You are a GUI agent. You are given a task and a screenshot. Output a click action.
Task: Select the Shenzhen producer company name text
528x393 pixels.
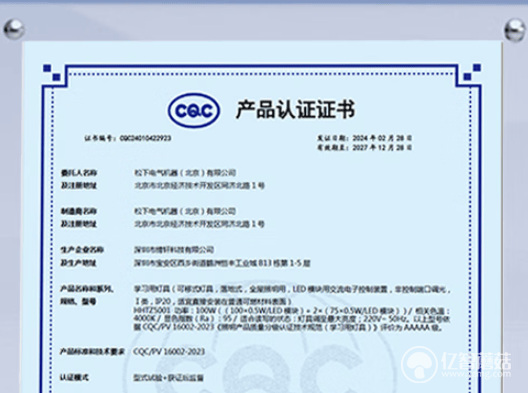point(174,250)
